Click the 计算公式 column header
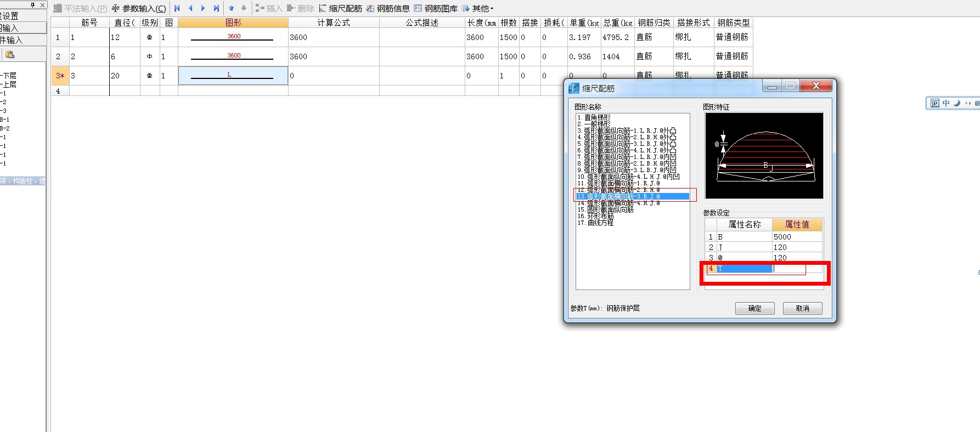The height and width of the screenshot is (432, 980). click(334, 22)
